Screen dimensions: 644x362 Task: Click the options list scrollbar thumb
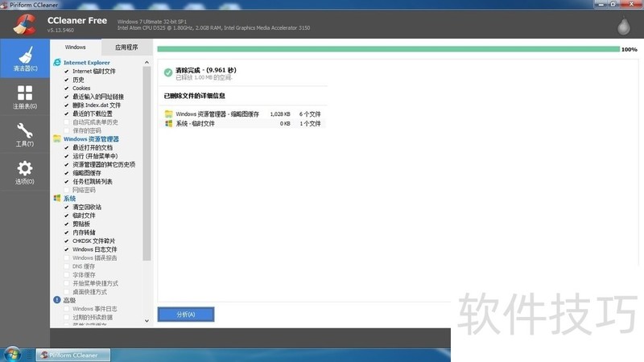click(x=147, y=163)
